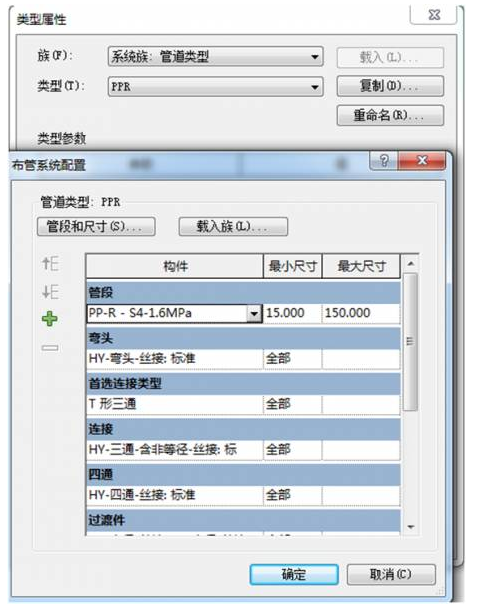This screenshot has width=478, height=607.
Task: Add a row with the green plus
Action: tap(50, 319)
